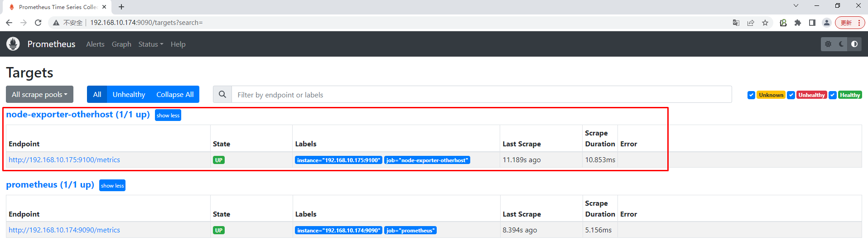The width and height of the screenshot is (868, 251).
Task: Toggle the Healthy state checkbox
Action: 833,95
